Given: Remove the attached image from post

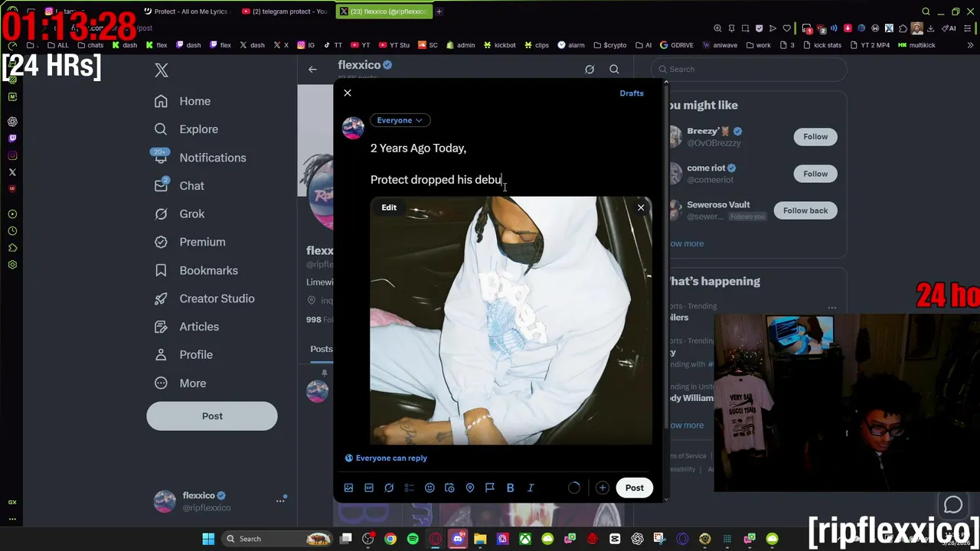Looking at the screenshot, I should [x=641, y=207].
